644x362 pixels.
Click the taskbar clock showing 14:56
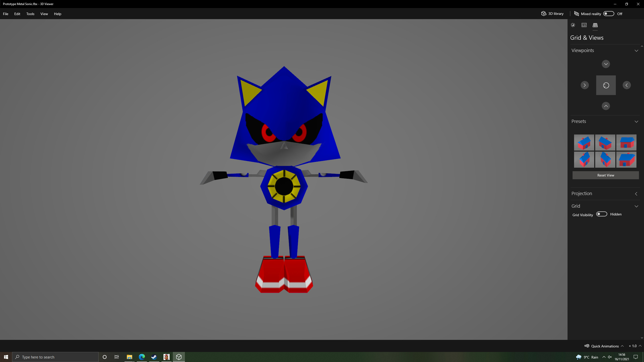622,357
